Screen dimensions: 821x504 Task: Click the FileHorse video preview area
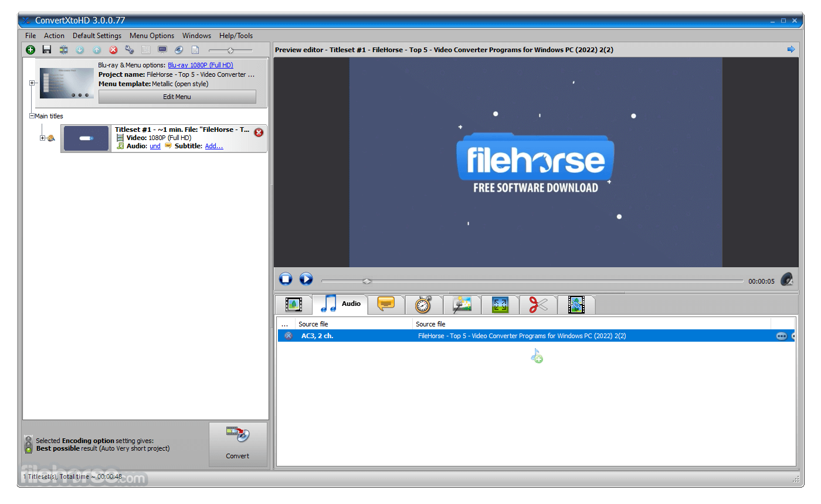tap(536, 162)
